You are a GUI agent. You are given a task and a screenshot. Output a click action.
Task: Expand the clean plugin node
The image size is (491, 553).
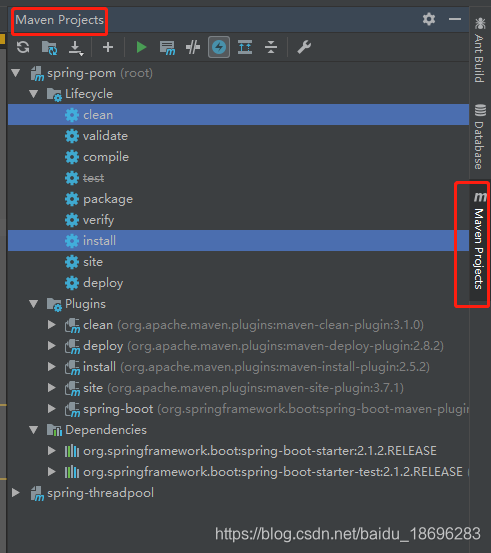click(52, 325)
